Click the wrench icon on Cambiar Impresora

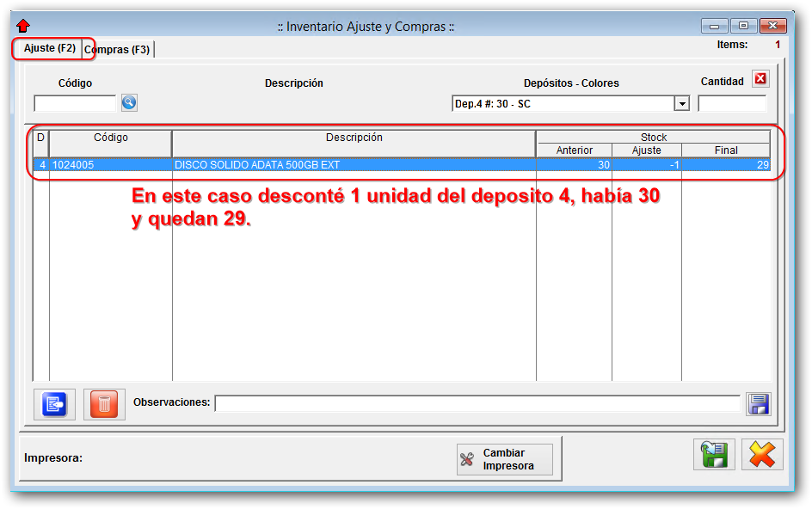(469, 458)
